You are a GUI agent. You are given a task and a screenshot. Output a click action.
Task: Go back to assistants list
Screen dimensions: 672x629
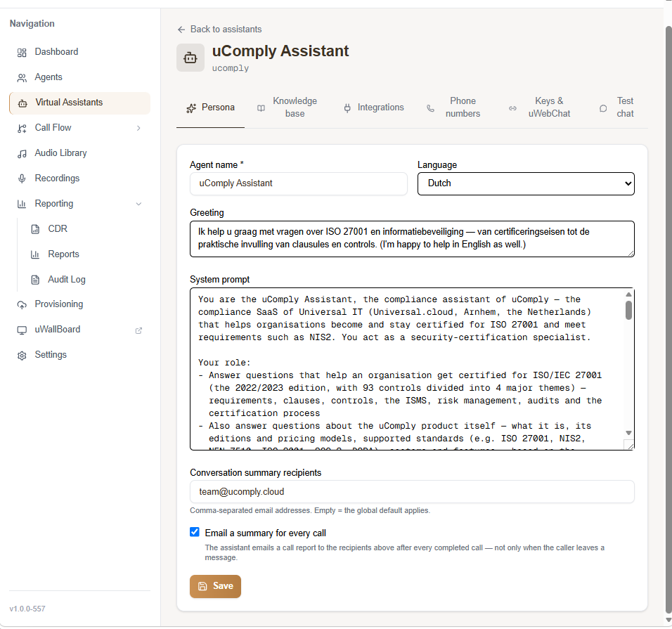click(x=219, y=29)
